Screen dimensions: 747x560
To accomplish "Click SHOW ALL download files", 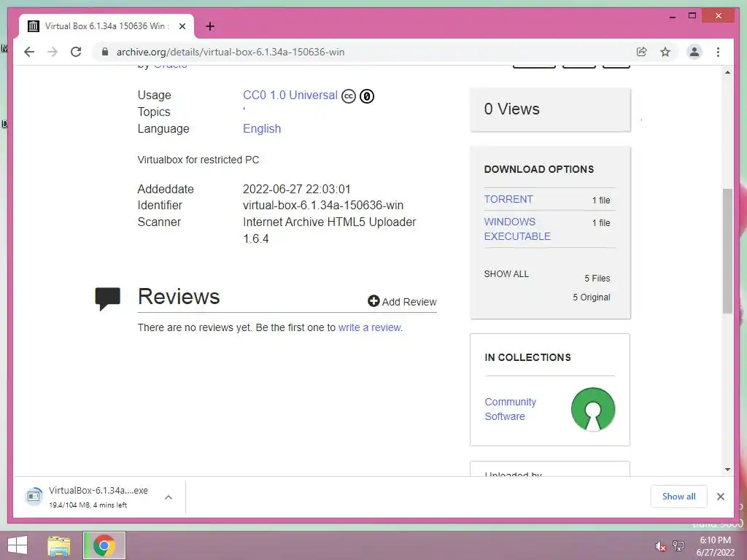I will pyautogui.click(x=506, y=274).
